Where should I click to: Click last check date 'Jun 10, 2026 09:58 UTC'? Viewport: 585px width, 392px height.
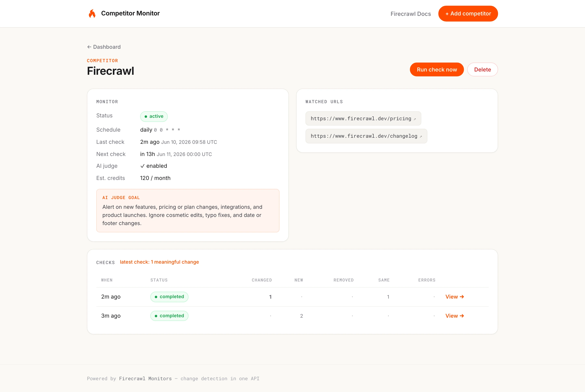(x=189, y=142)
